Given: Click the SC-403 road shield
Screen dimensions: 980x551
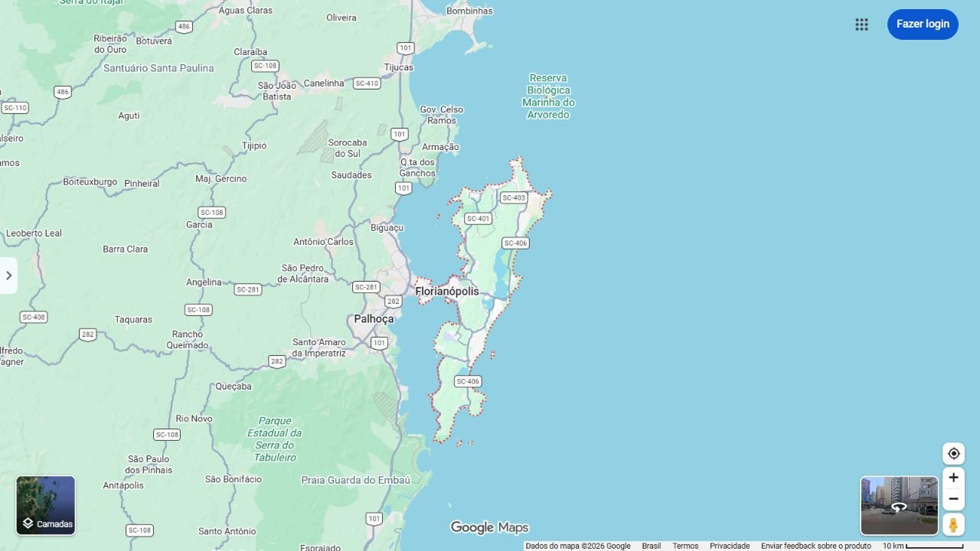Looking at the screenshot, I should pos(514,198).
